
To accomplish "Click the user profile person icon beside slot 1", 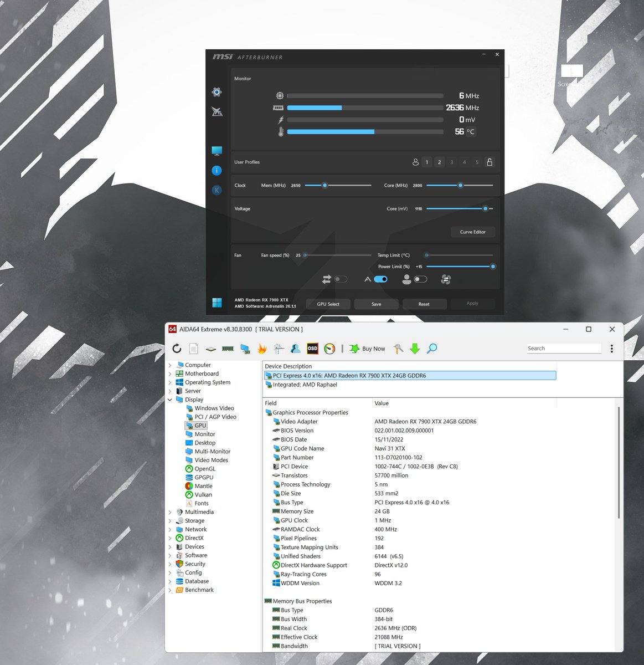I will [x=415, y=162].
